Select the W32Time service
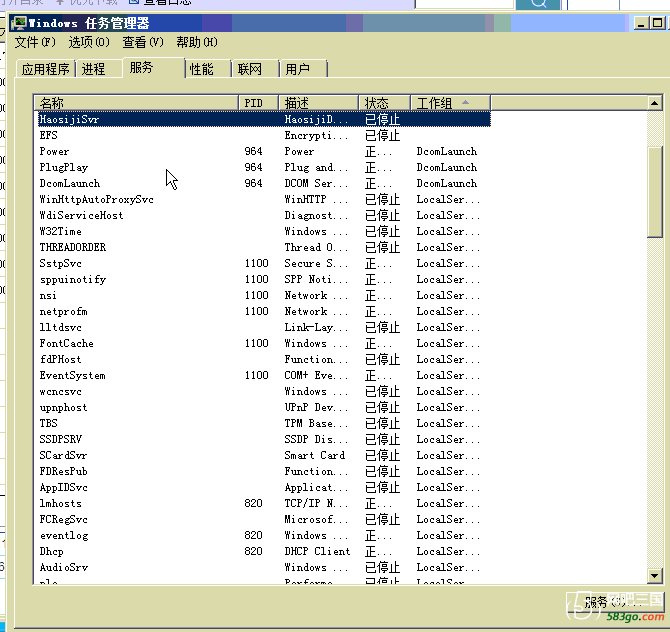This screenshot has height=632, width=670. click(60, 232)
